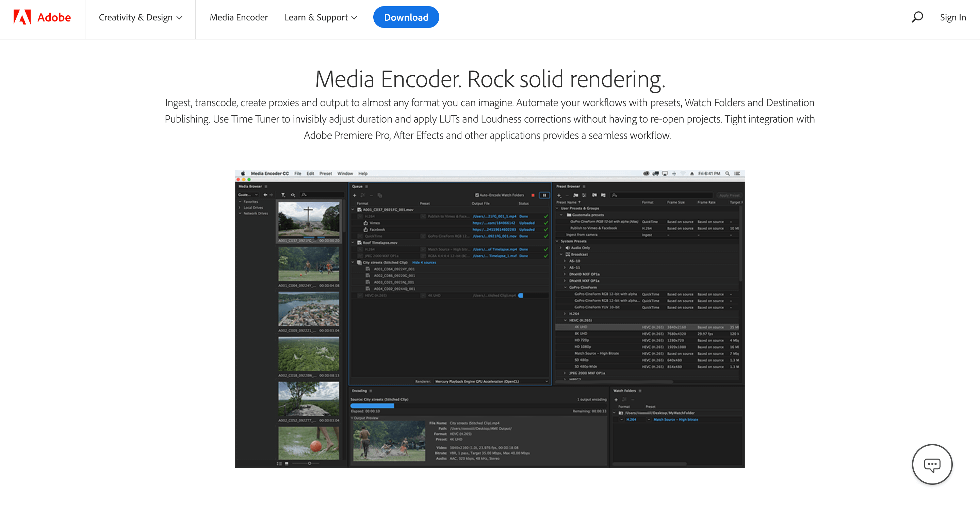Collapse the A001_C037_0921FG_001.mov queue item
The width and height of the screenshot is (980, 510).
(353, 210)
